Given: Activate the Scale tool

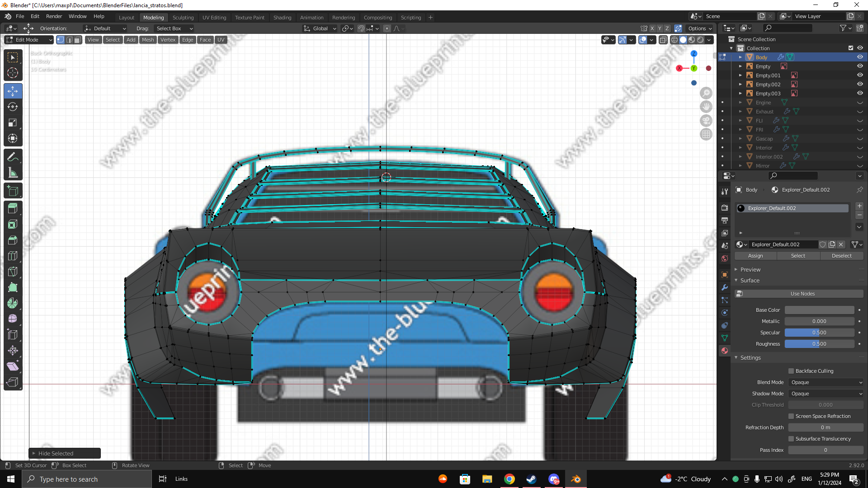Looking at the screenshot, I should point(13,122).
